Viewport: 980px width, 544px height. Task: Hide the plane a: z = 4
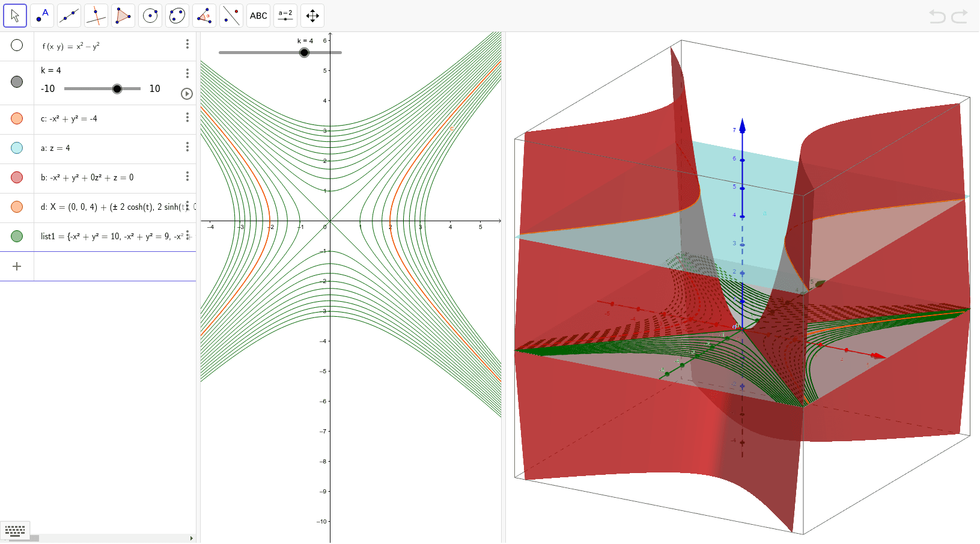pos(17,148)
